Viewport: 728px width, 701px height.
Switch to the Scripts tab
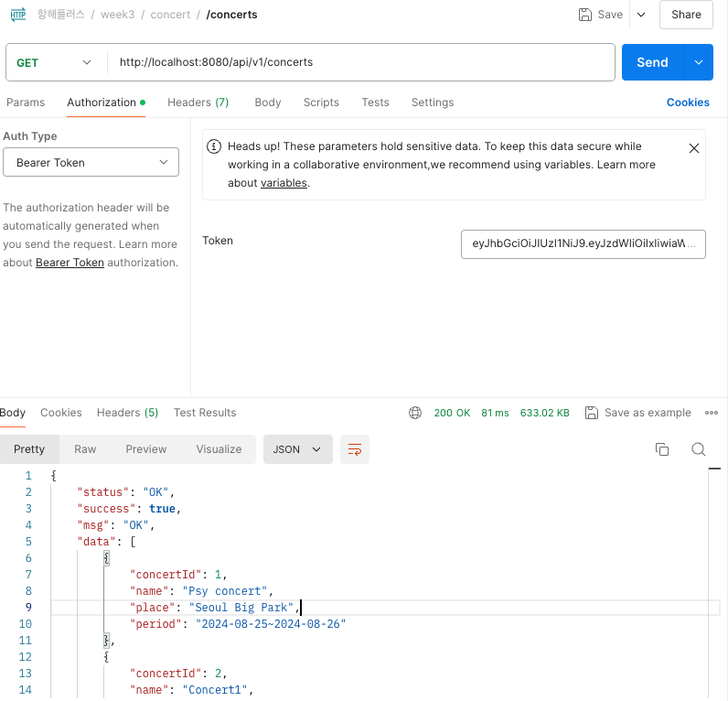(x=321, y=102)
